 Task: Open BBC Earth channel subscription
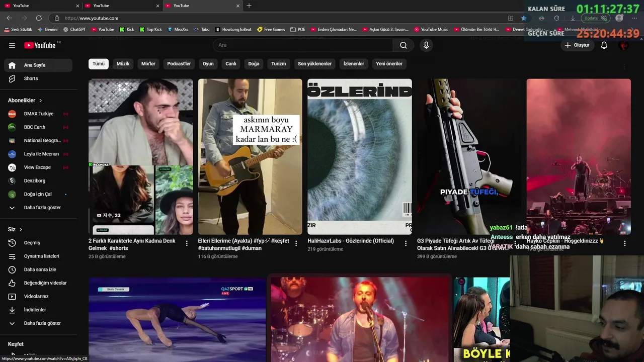[x=38, y=127]
